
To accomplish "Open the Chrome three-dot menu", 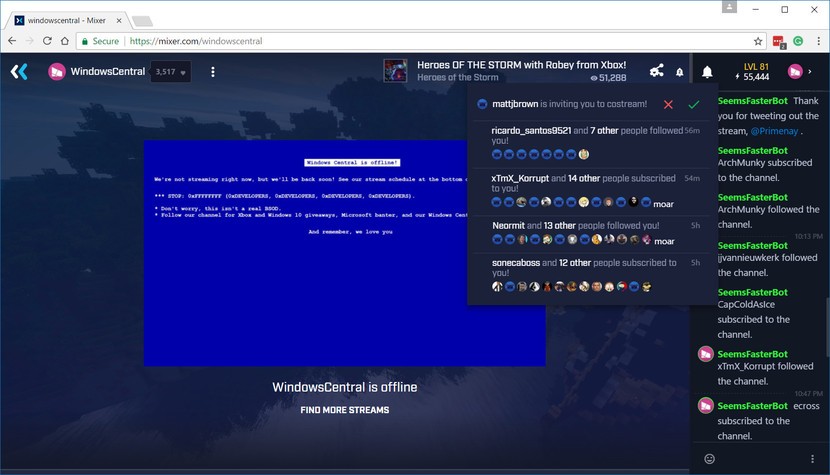I will [x=818, y=41].
